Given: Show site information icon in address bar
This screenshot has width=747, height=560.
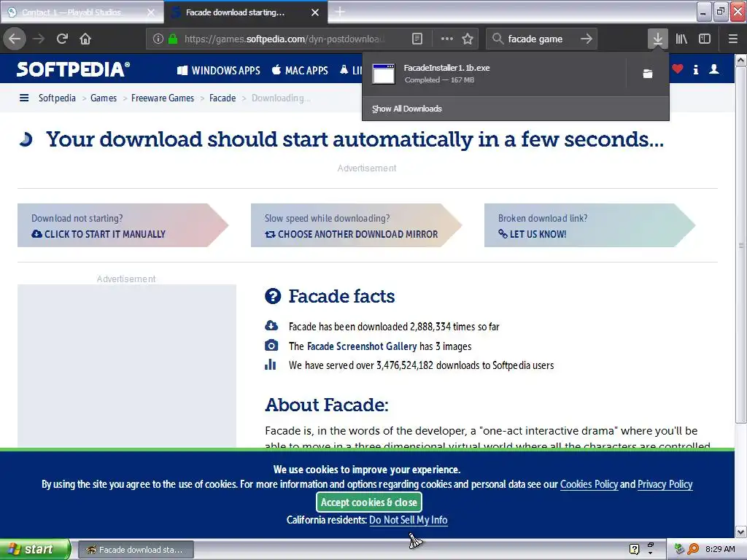Looking at the screenshot, I should (x=158, y=39).
